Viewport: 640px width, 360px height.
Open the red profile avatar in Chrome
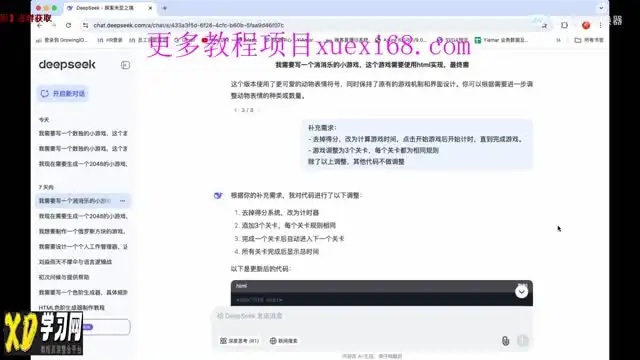pos(586,25)
